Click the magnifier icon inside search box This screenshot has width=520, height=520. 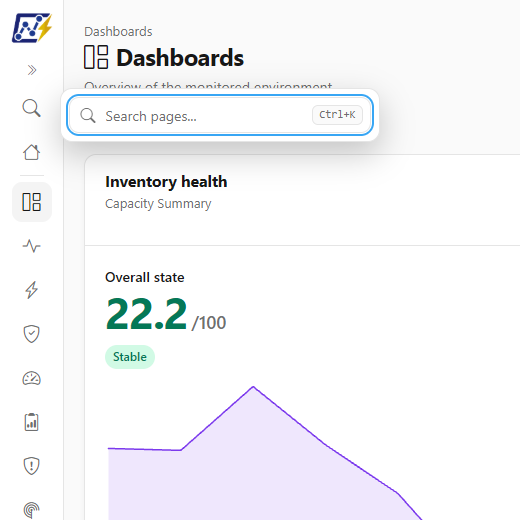click(x=88, y=116)
